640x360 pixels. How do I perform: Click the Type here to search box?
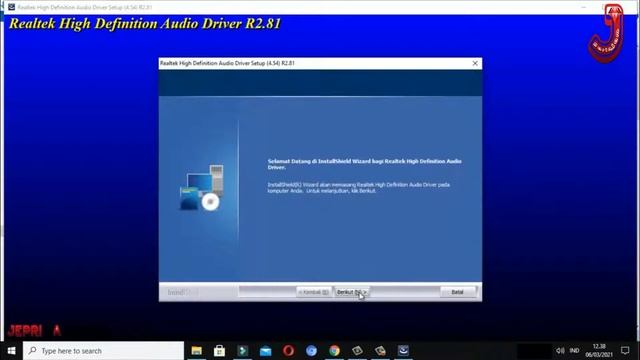tap(103, 351)
